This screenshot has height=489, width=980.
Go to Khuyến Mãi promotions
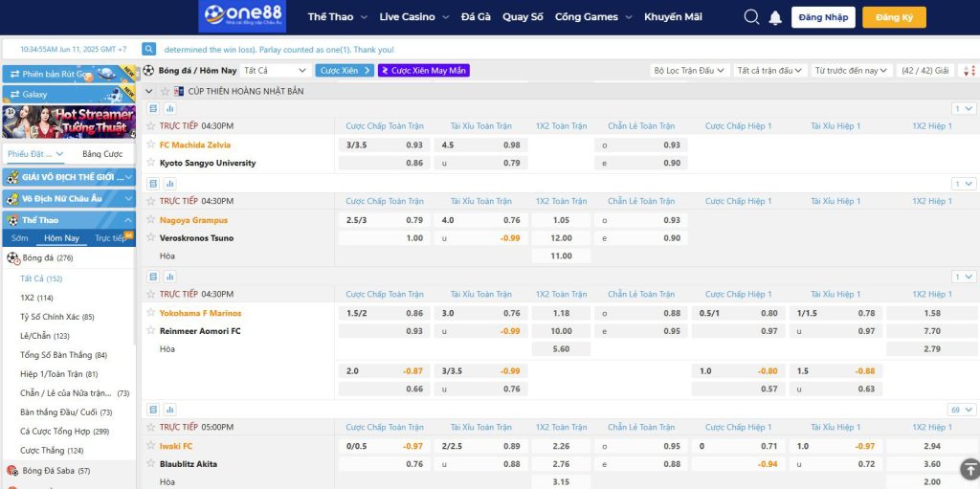(x=673, y=17)
